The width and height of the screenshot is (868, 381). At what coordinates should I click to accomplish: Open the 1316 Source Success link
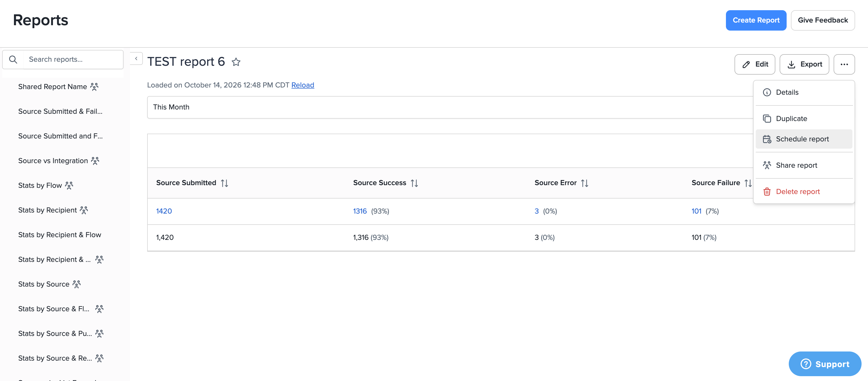360,211
